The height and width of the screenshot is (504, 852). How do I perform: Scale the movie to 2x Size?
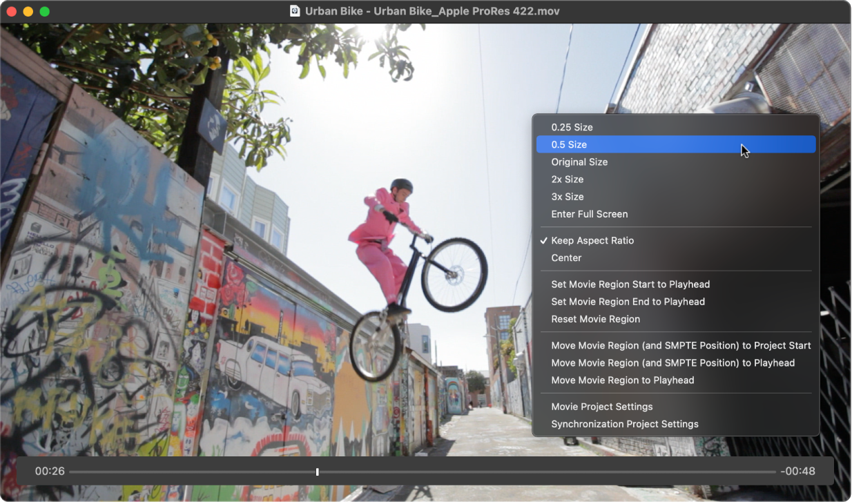[x=567, y=179]
